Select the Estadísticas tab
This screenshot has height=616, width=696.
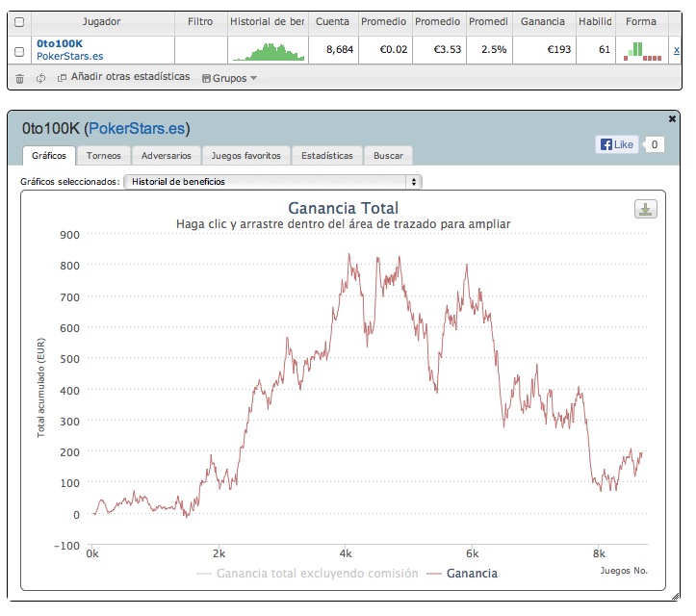click(326, 156)
